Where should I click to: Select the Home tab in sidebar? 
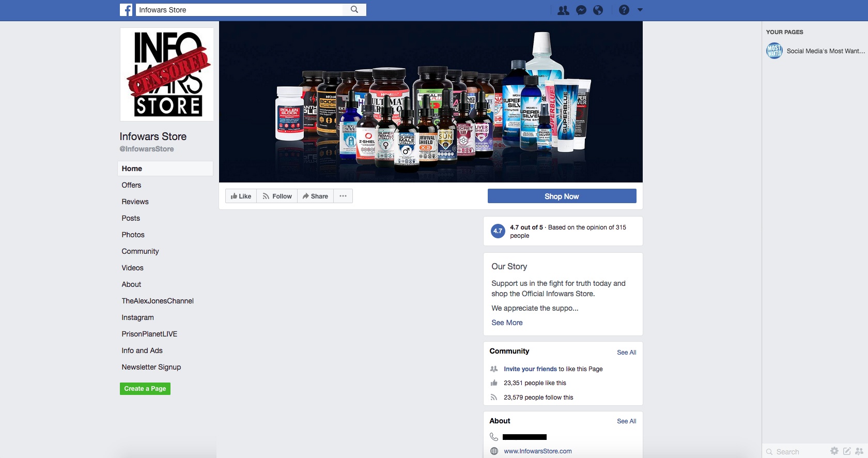165,169
